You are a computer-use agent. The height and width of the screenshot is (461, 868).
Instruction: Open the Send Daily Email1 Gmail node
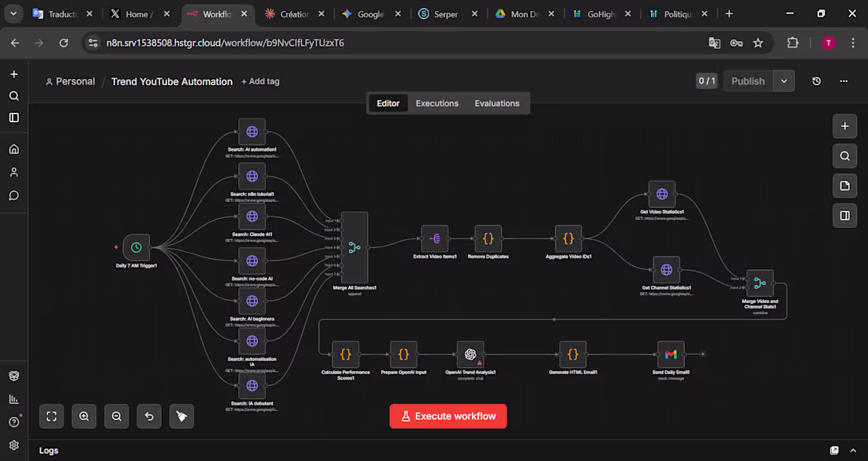pyautogui.click(x=671, y=354)
